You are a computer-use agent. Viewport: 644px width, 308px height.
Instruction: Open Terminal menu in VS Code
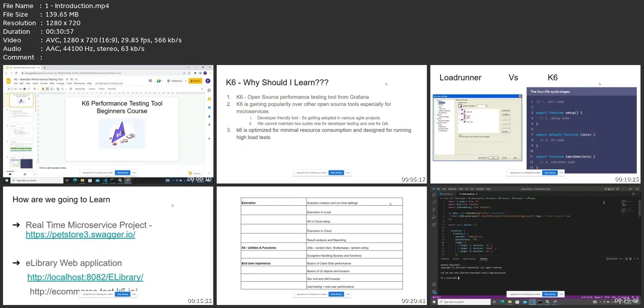tap(480, 189)
